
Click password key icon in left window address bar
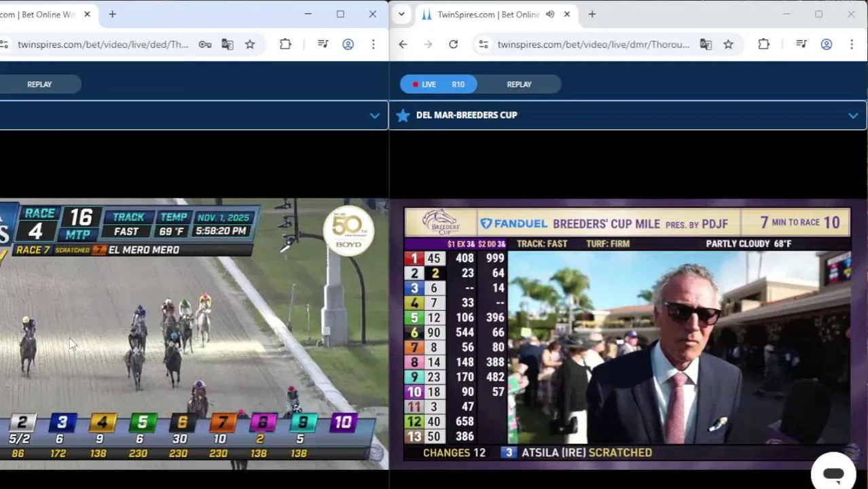pos(204,44)
